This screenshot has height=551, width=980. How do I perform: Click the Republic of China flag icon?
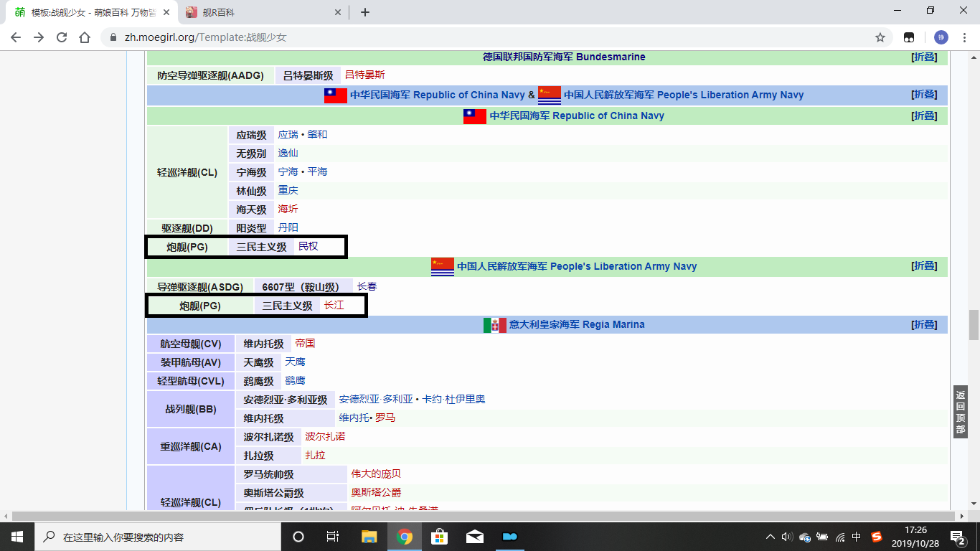click(474, 116)
